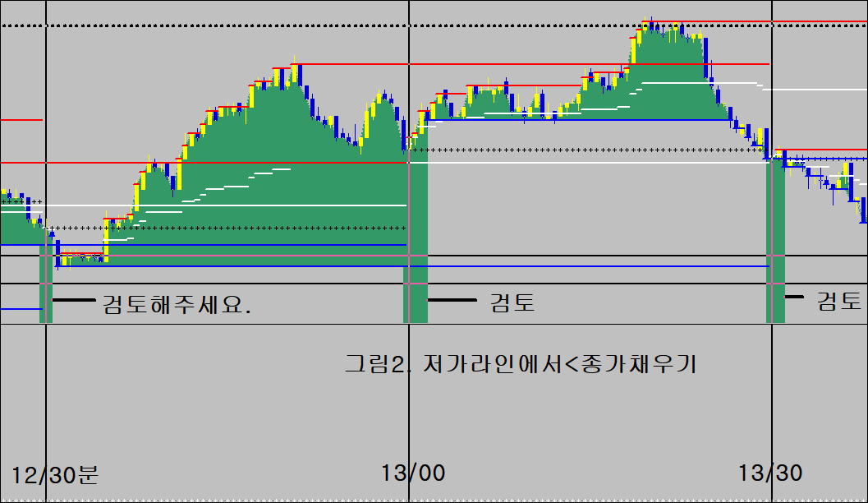
Task: Click the 12/30분 time axis label
Action: click(x=55, y=474)
